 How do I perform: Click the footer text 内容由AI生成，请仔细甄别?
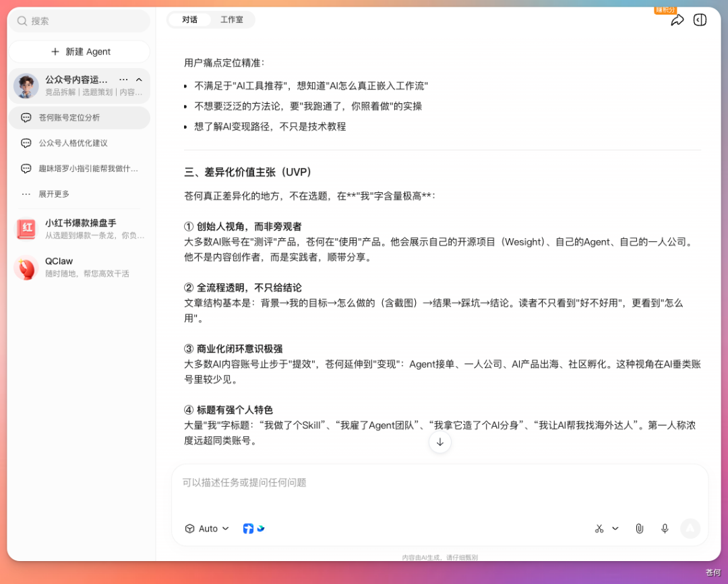[x=439, y=557]
